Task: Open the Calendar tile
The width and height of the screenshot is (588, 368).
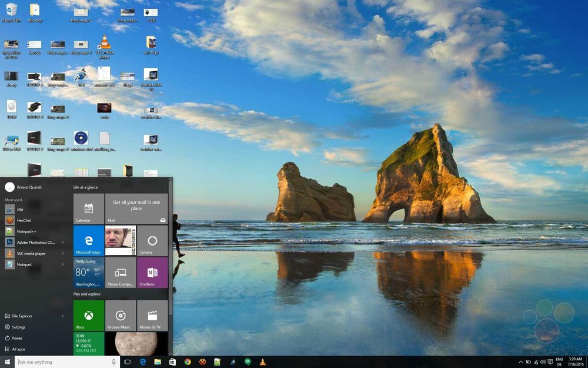Action: click(89, 209)
